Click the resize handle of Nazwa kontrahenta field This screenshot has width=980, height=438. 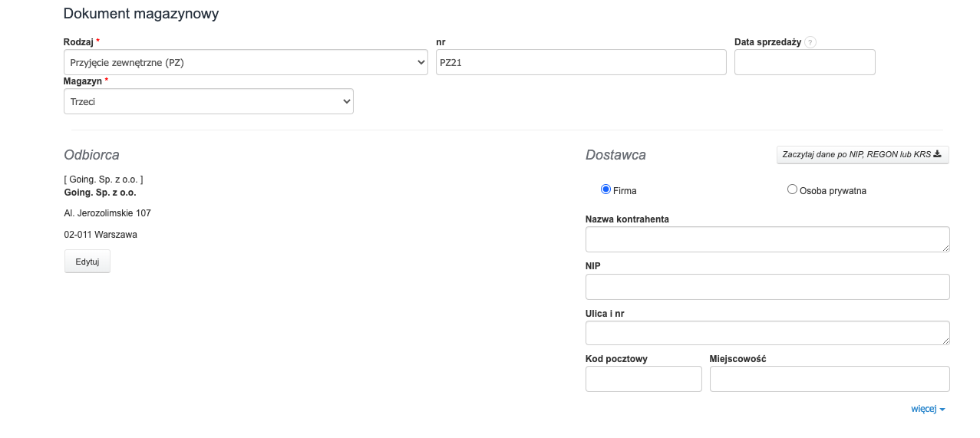pyautogui.click(x=945, y=248)
